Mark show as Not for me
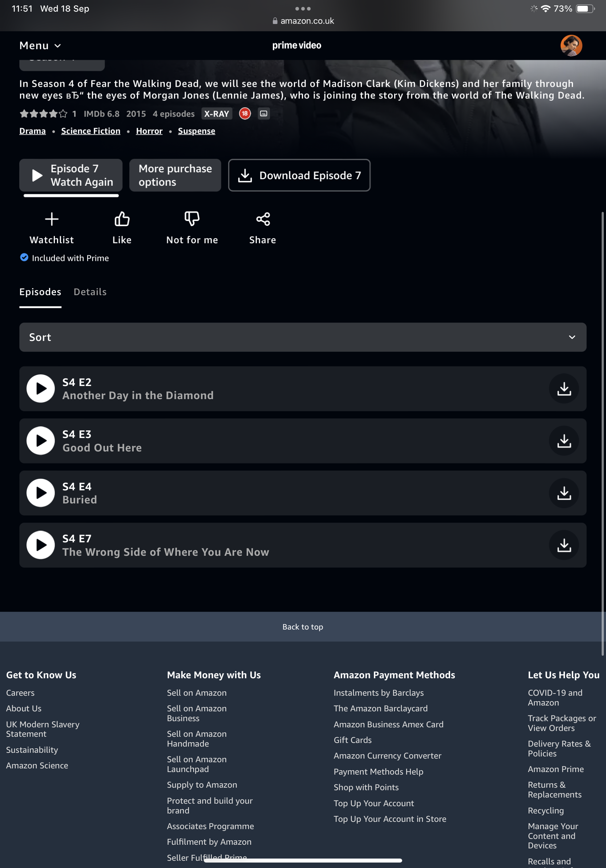 [x=192, y=227]
